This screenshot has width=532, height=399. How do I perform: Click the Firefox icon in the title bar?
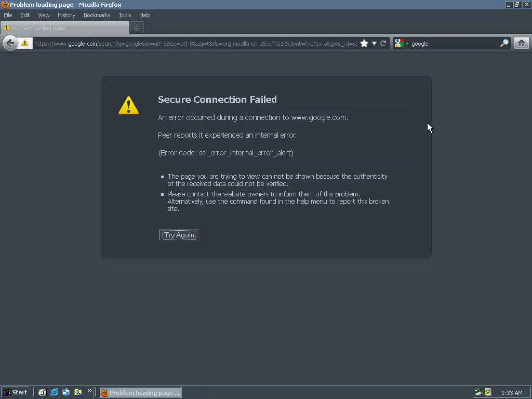(5, 4)
